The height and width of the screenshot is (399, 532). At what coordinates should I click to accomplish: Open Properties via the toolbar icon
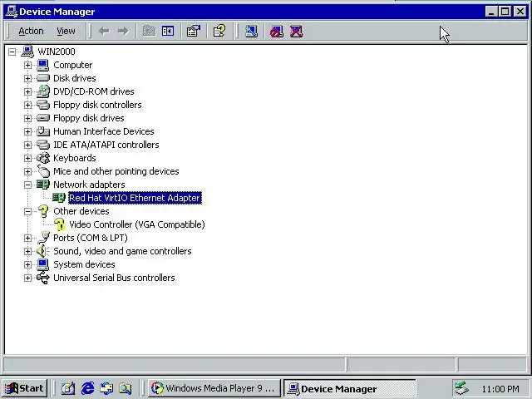(x=194, y=32)
